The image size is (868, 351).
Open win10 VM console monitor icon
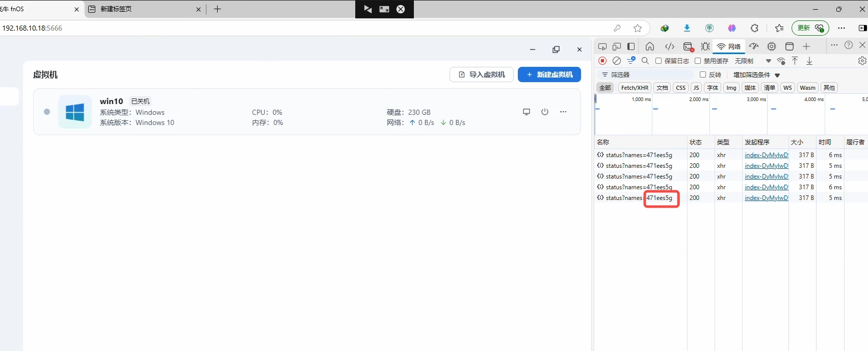tap(527, 112)
